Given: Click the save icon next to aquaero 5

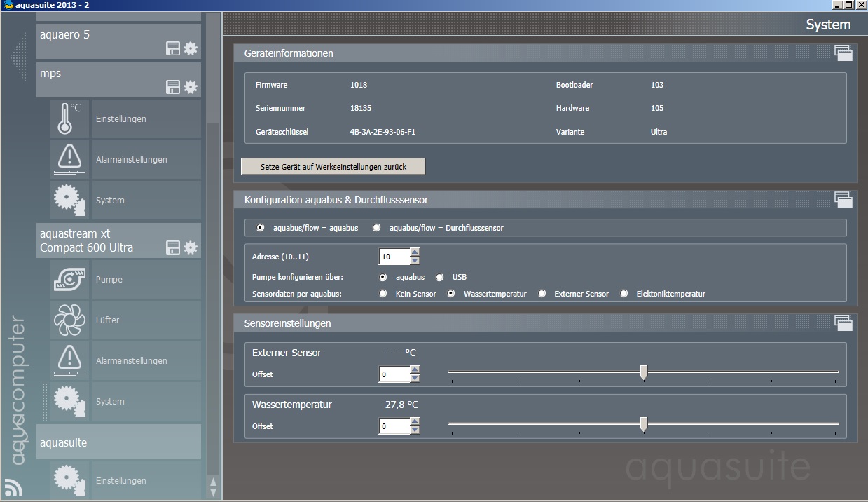Looking at the screenshot, I should [172, 48].
